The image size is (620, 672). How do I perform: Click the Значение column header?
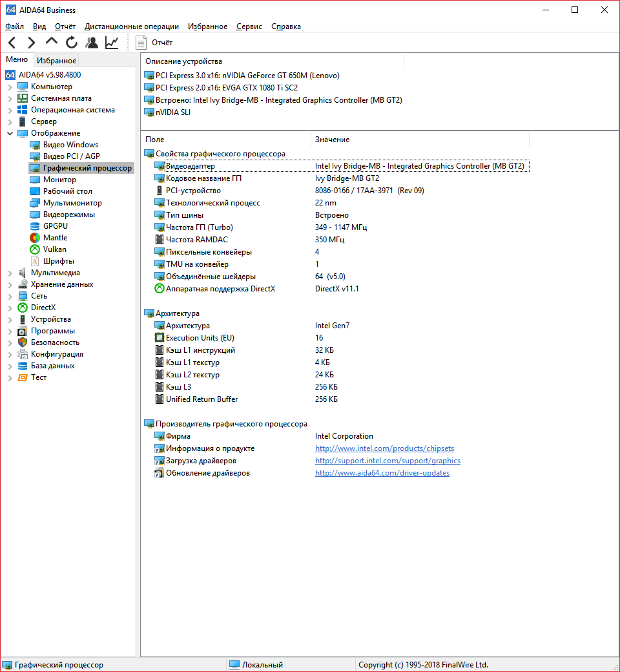(420, 140)
